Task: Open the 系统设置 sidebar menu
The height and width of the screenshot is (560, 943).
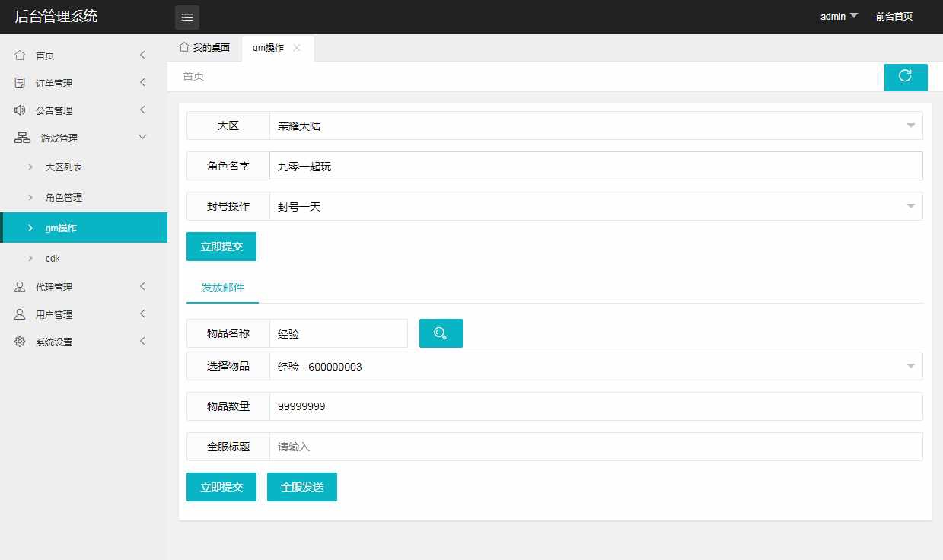Action: pyautogui.click(x=84, y=342)
